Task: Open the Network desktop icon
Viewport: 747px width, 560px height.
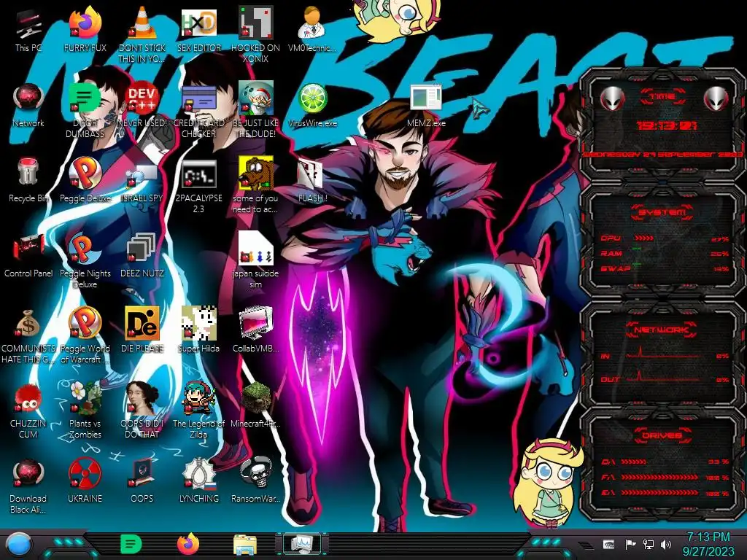Action: 28,105
